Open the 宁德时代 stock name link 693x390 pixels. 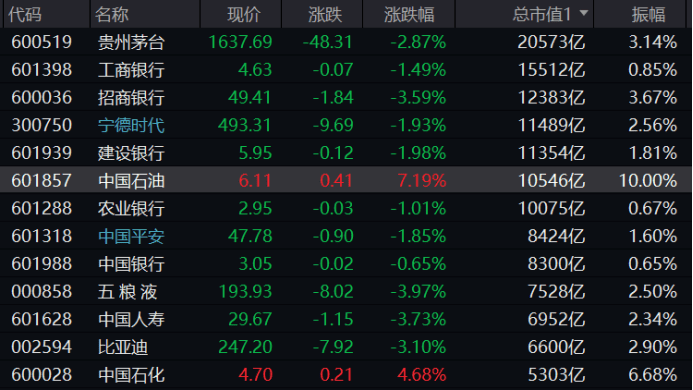pos(131,125)
